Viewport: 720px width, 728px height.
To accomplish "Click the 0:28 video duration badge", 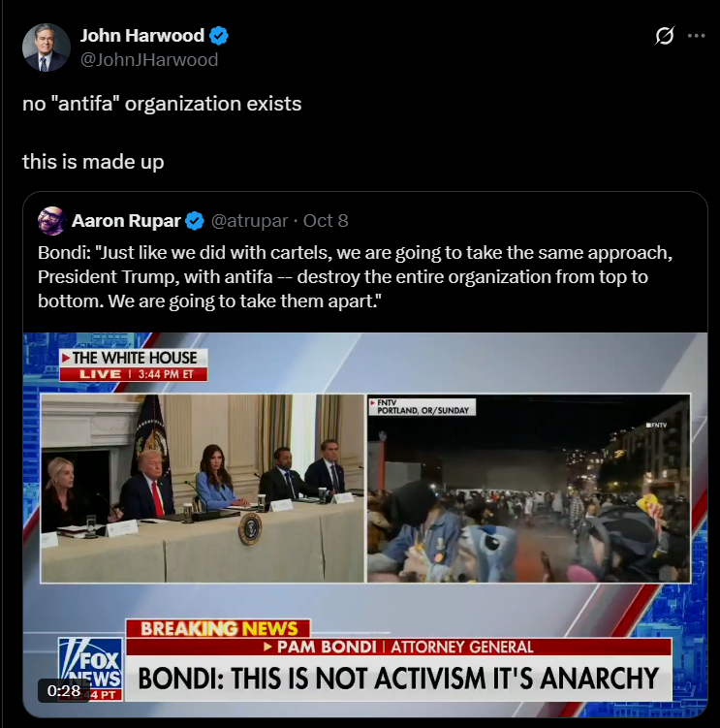I will pos(64,691).
